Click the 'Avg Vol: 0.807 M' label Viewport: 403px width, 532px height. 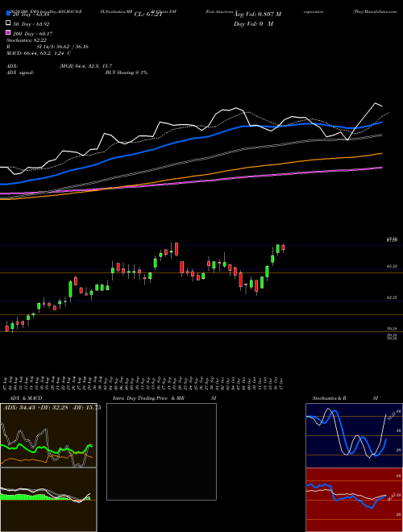(x=258, y=15)
